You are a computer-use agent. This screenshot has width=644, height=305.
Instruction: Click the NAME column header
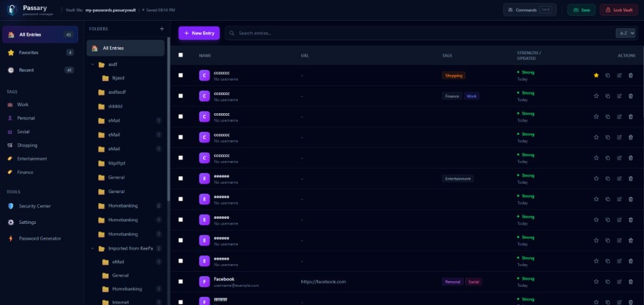pyautogui.click(x=205, y=55)
